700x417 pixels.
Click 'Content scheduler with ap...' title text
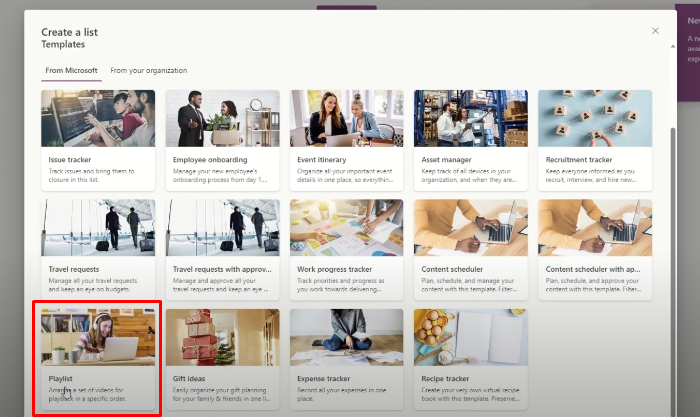(x=593, y=269)
